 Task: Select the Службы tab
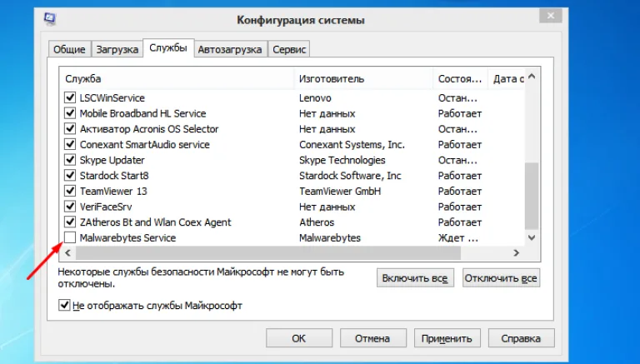[168, 47]
